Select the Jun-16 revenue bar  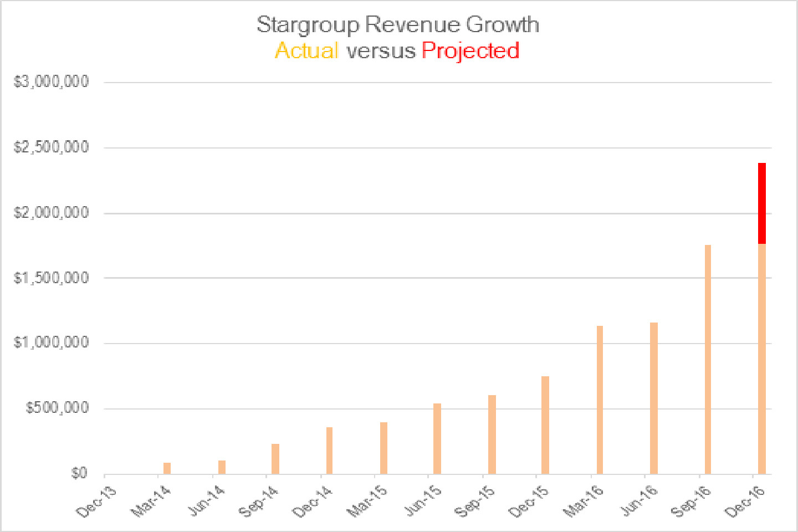coord(654,398)
